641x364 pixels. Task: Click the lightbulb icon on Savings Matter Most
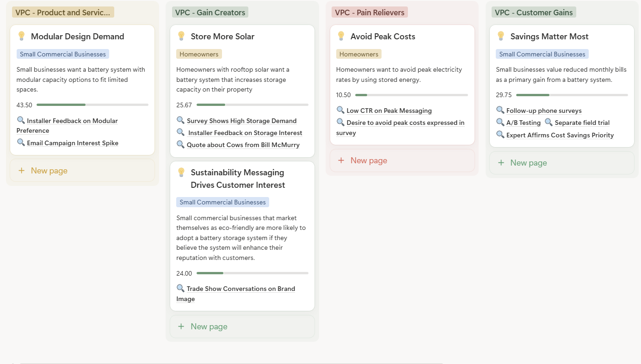coord(500,36)
